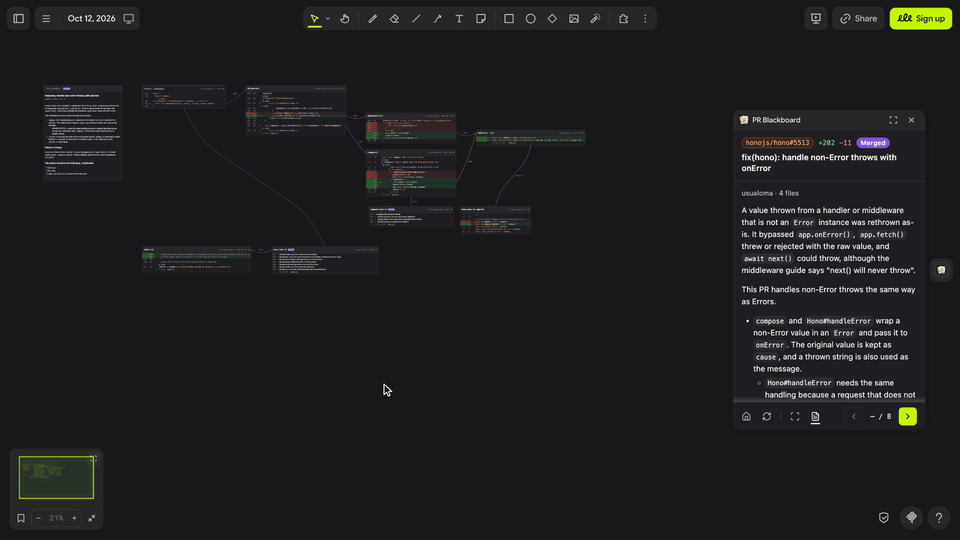The height and width of the screenshot is (540, 960).
Task: Select the Eraser tool
Action: tap(394, 18)
